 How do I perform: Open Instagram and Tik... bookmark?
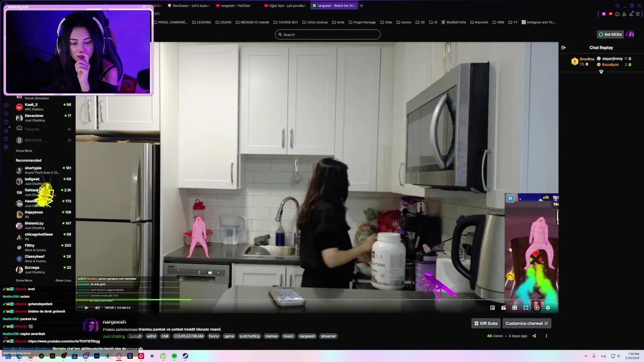[x=538, y=22]
